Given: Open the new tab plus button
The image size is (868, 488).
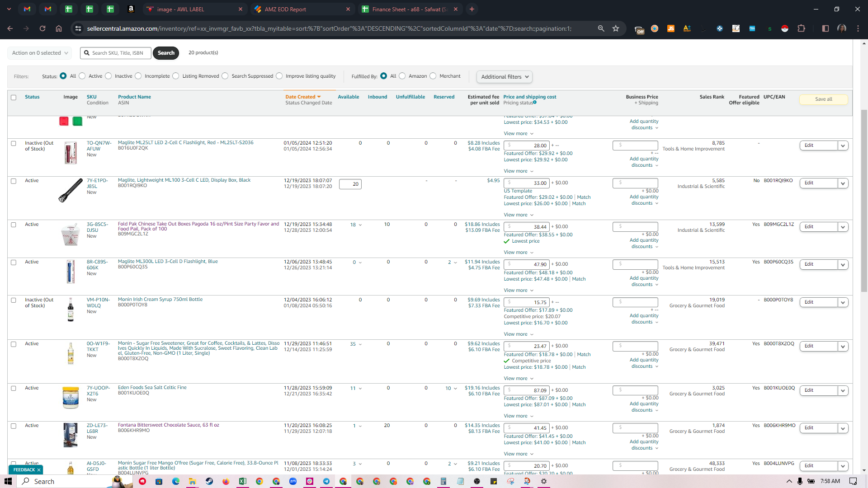Looking at the screenshot, I should [472, 9].
